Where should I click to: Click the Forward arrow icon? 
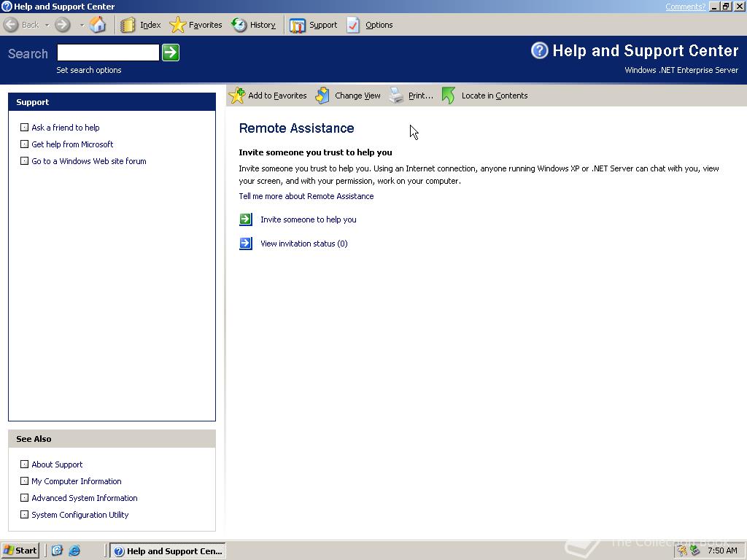63,25
